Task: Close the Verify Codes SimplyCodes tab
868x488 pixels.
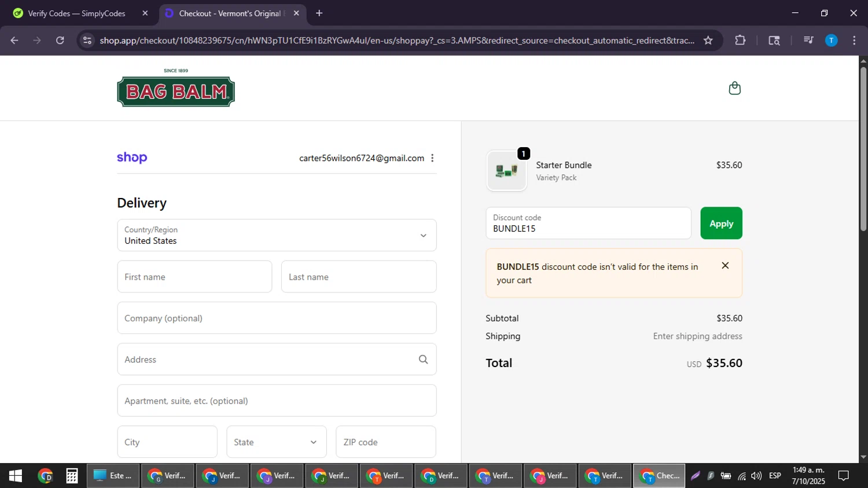Action: pos(145,13)
